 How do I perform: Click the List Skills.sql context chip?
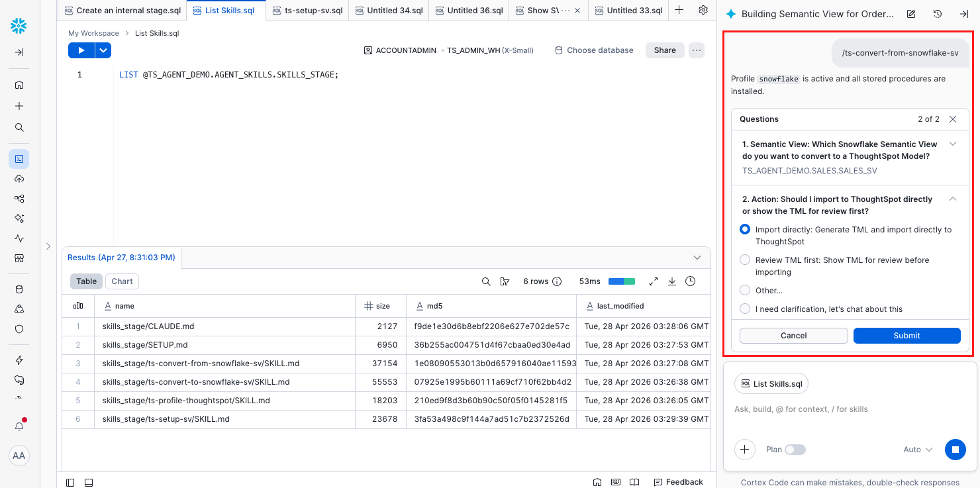tap(771, 384)
